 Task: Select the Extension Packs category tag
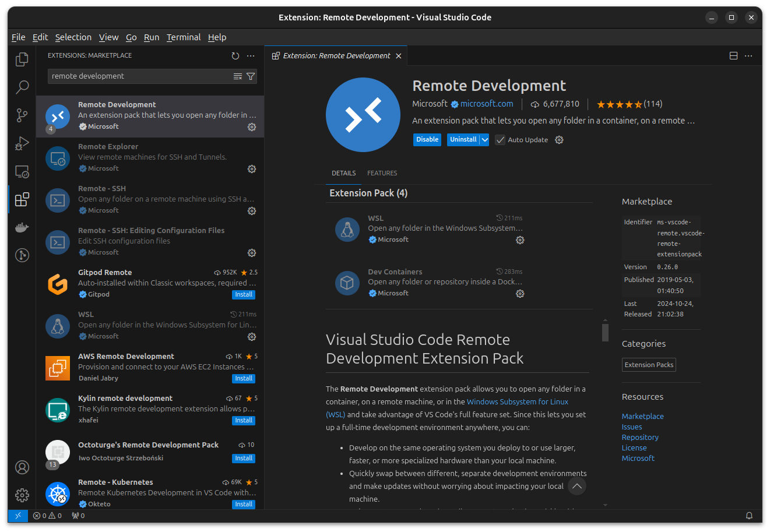[649, 365]
